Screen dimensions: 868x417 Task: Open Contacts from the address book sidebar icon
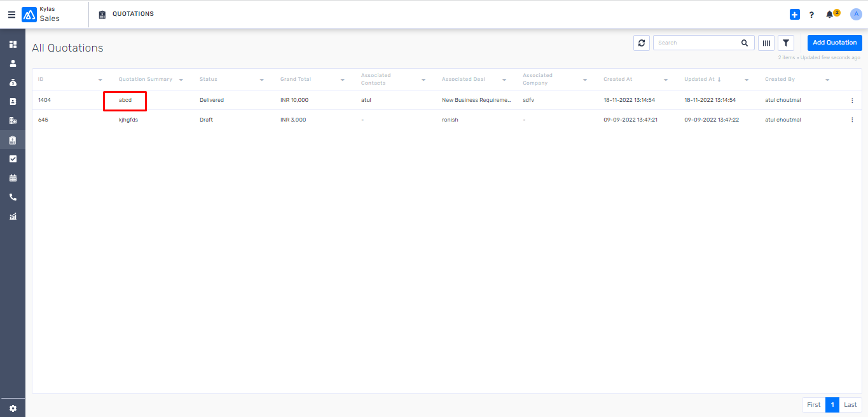click(x=13, y=102)
